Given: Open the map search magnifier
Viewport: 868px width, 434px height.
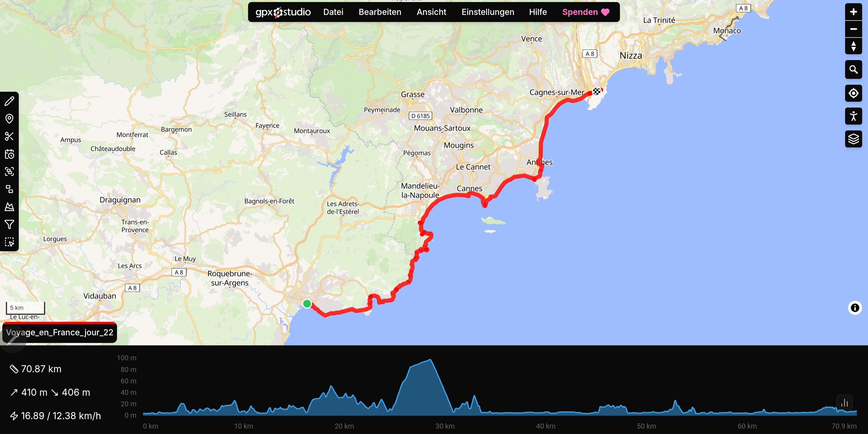Looking at the screenshot, I should click(x=853, y=69).
